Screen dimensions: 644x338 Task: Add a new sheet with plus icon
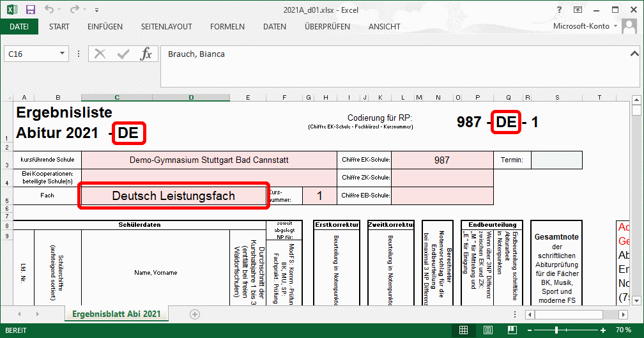195,314
